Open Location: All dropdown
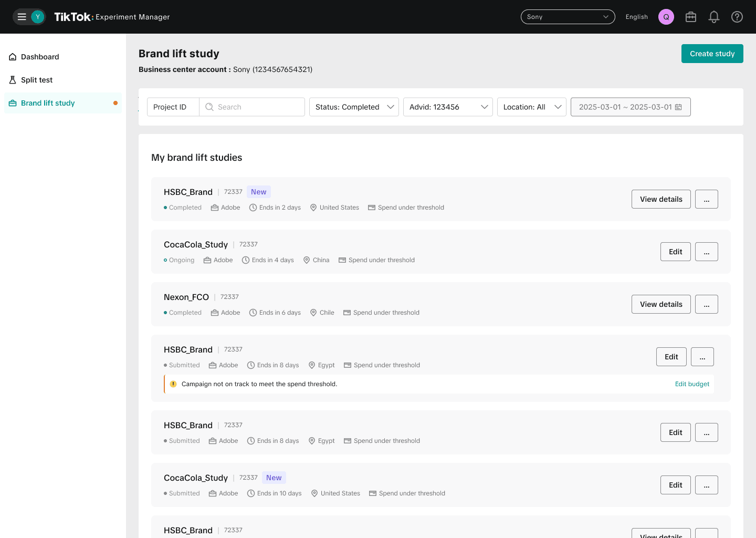 click(531, 107)
